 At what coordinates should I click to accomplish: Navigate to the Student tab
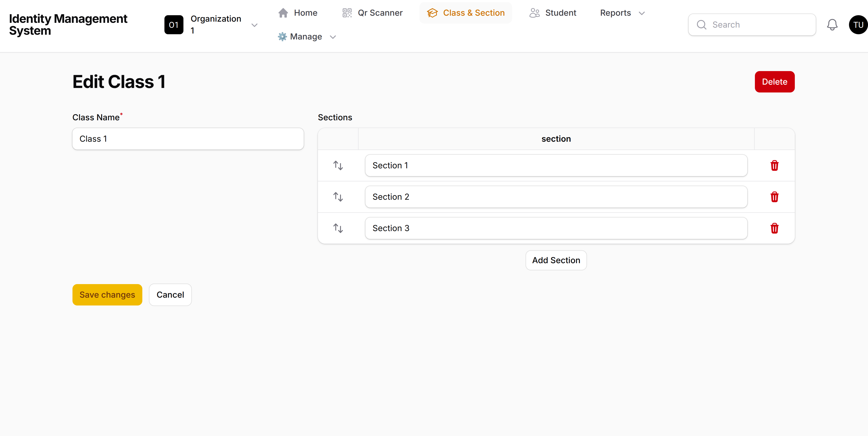553,13
